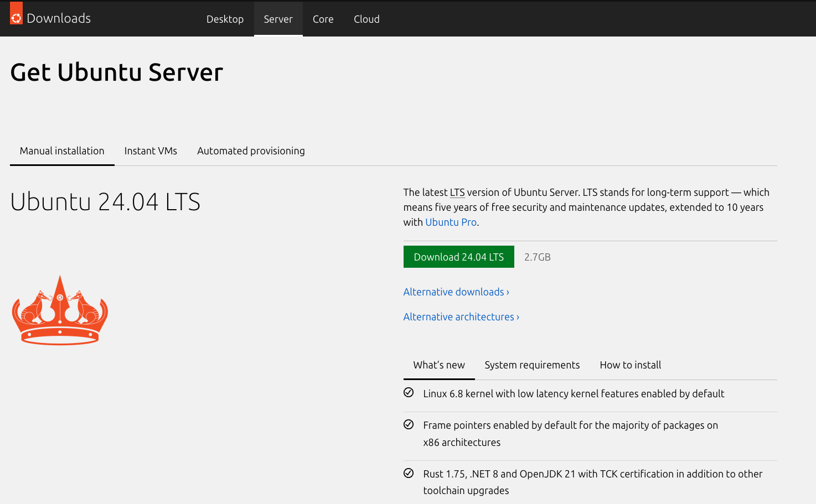Open the Alternative downloads link
816x504 pixels.
pyautogui.click(x=456, y=292)
